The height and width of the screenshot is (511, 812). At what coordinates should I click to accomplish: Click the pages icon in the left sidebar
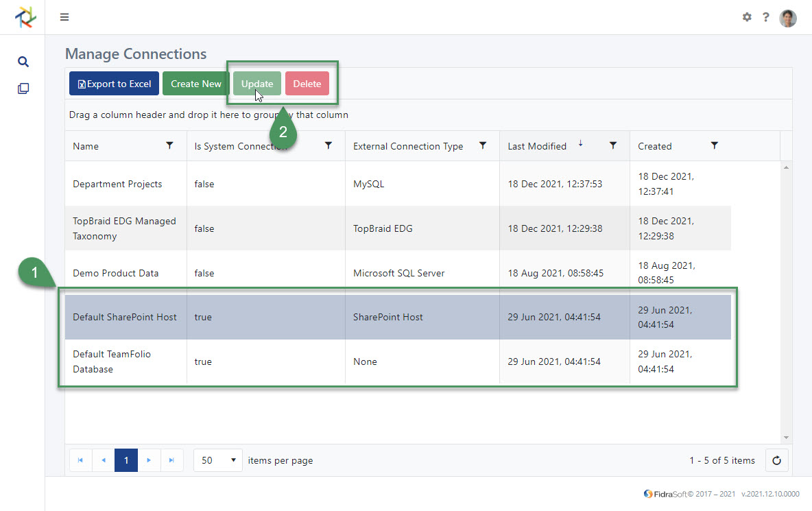23,88
